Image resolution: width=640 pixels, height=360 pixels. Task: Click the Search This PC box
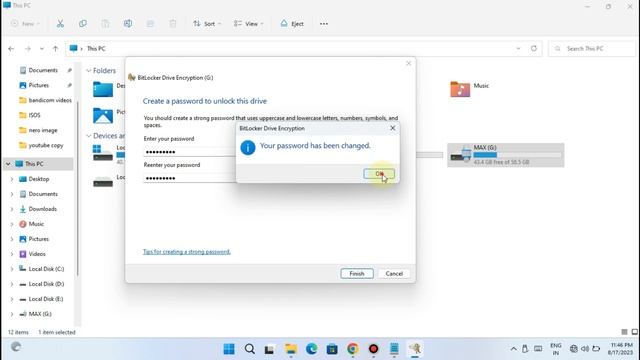[592, 49]
